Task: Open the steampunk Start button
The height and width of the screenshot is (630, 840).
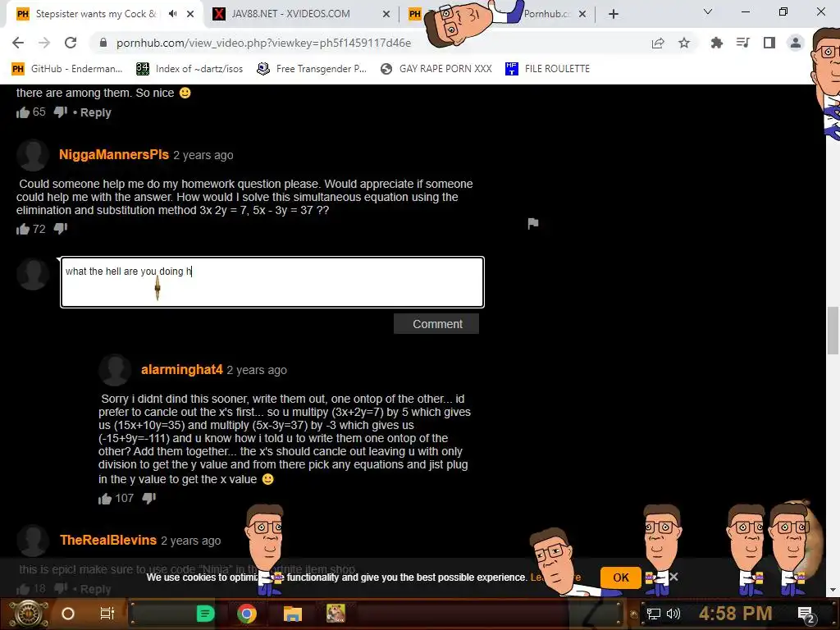Action: click(29, 614)
